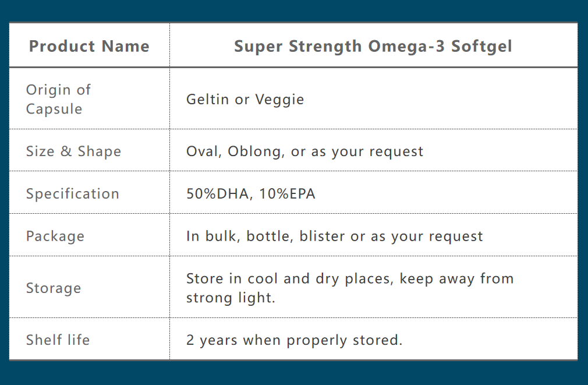
Task: Select the 'Super Strength Omega-3 Softgel' title
Action: [373, 47]
